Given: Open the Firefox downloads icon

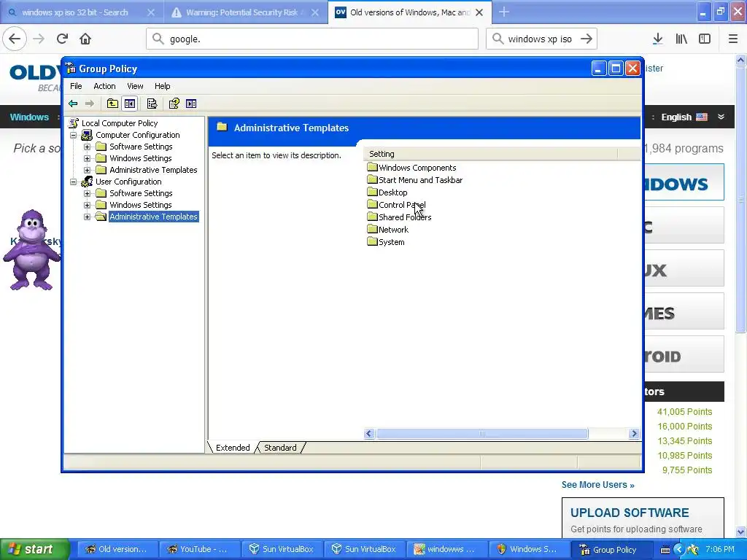Looking at the screenshot, I should pos(657,39).
